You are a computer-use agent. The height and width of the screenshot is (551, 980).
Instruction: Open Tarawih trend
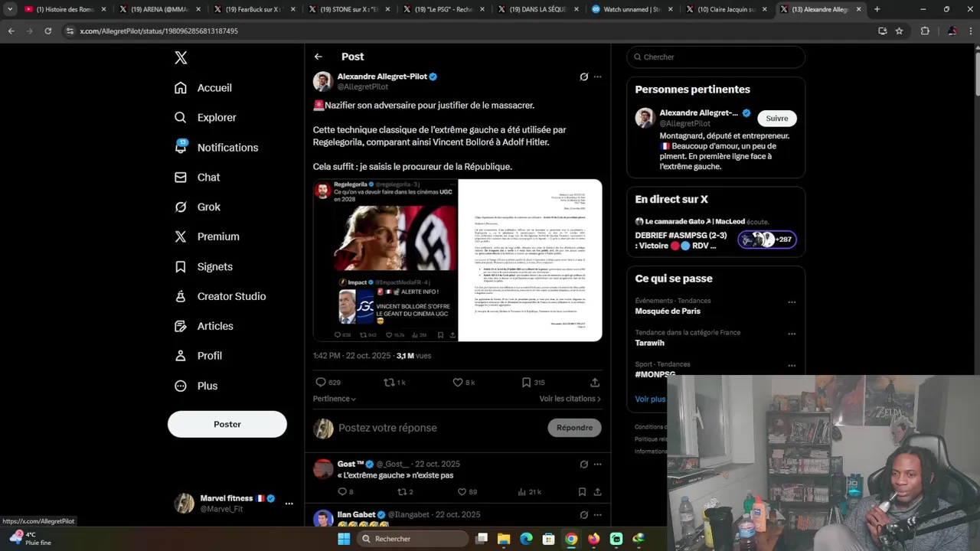pos(649,344)
